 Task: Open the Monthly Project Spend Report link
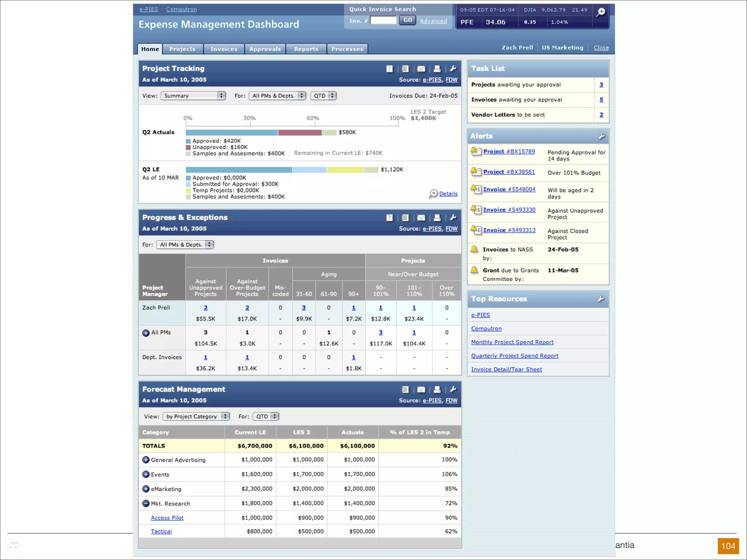click(512, 342)
